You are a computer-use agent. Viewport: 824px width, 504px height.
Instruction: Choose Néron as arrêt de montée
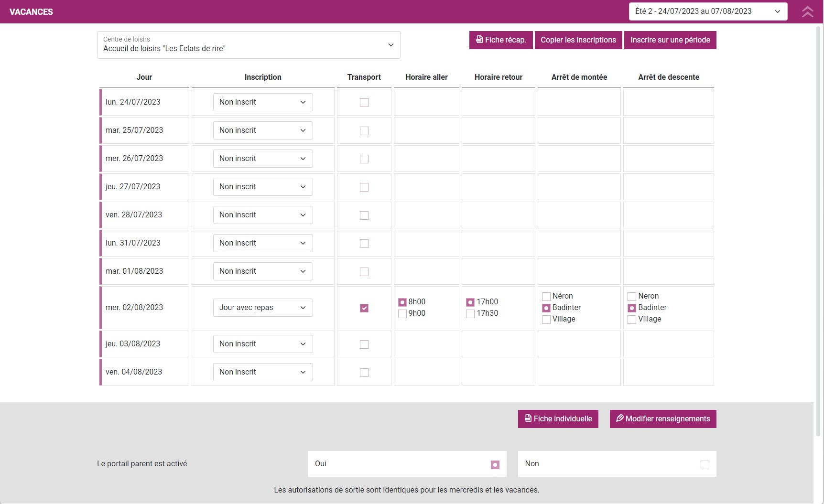546,297
